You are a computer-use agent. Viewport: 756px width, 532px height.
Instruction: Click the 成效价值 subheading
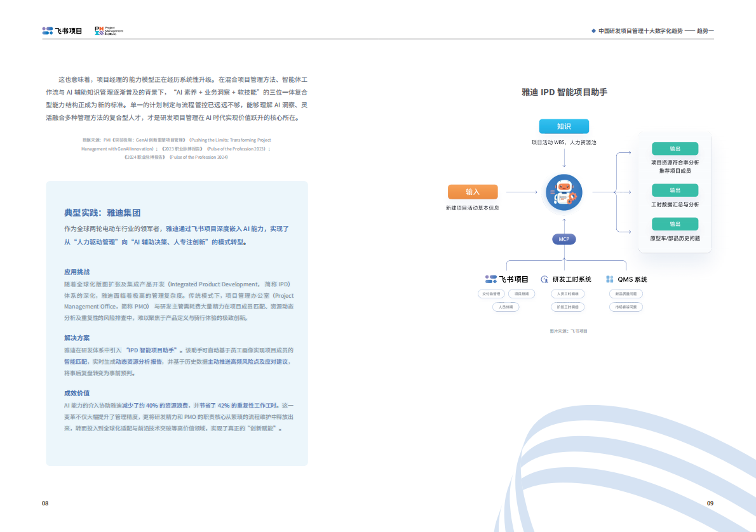tap(77, 393)
